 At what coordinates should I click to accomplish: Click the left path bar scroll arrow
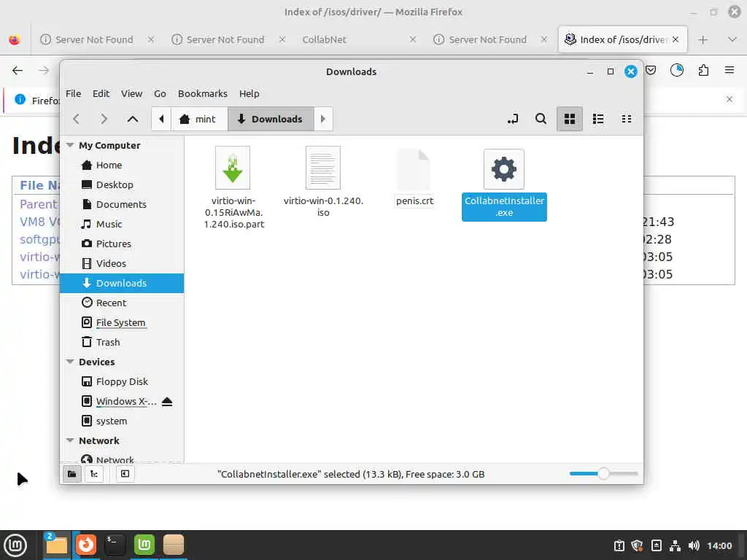161,119
